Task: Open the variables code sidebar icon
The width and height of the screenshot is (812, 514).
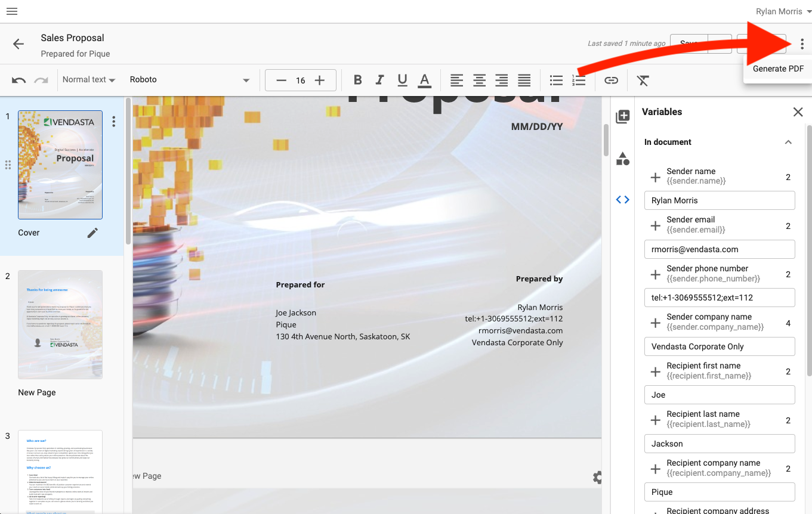Action: 622,200
